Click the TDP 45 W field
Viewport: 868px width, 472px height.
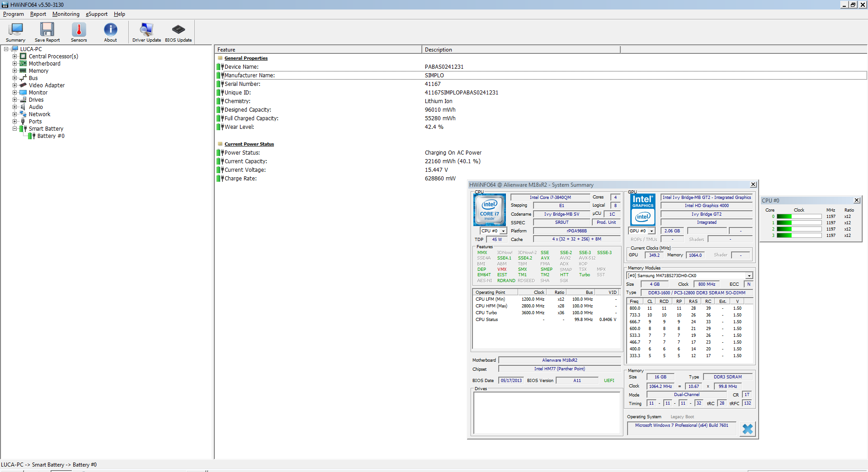point(497,240)
